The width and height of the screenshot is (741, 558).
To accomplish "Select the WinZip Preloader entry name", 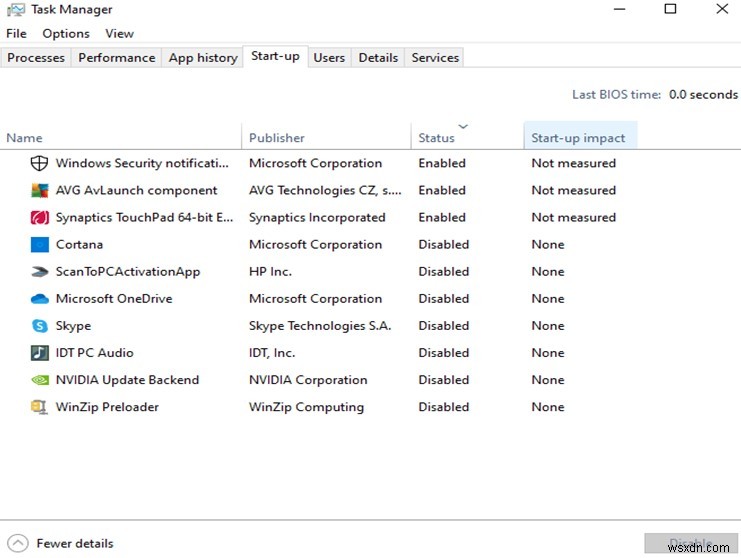I will [107, 407].
